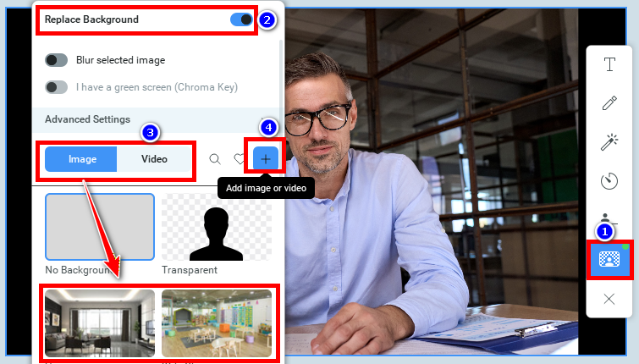Viewport: 639px width, 364px height.
Task: Select the No Background thumbnail
Action: pyautogui.click(x=100, y=227)
